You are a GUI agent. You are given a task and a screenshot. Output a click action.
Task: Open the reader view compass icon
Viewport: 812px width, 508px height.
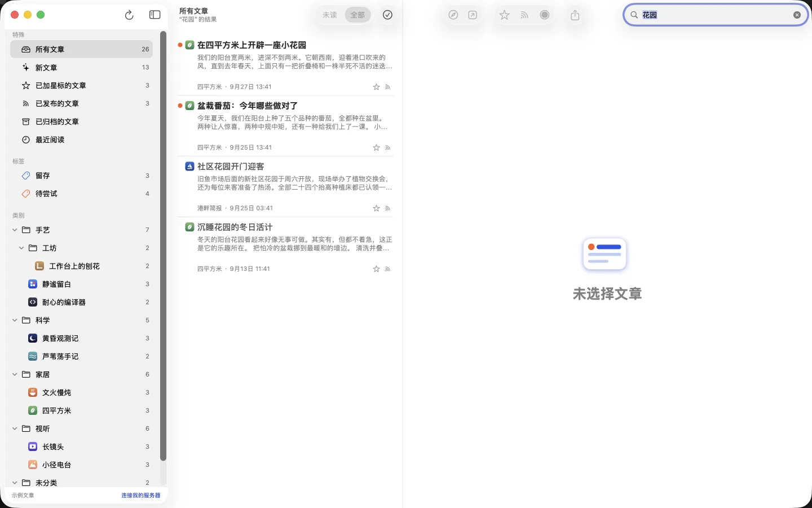point(453,15)
